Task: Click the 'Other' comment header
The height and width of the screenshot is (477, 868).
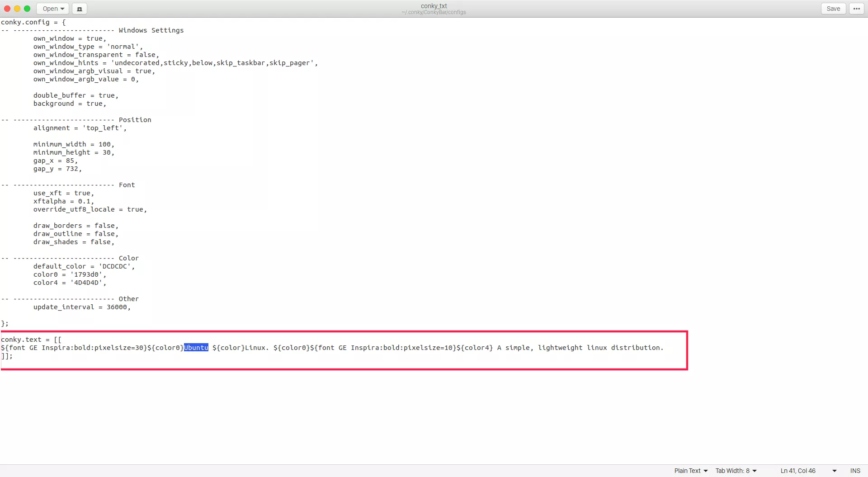Action: [x=128, y=299]
